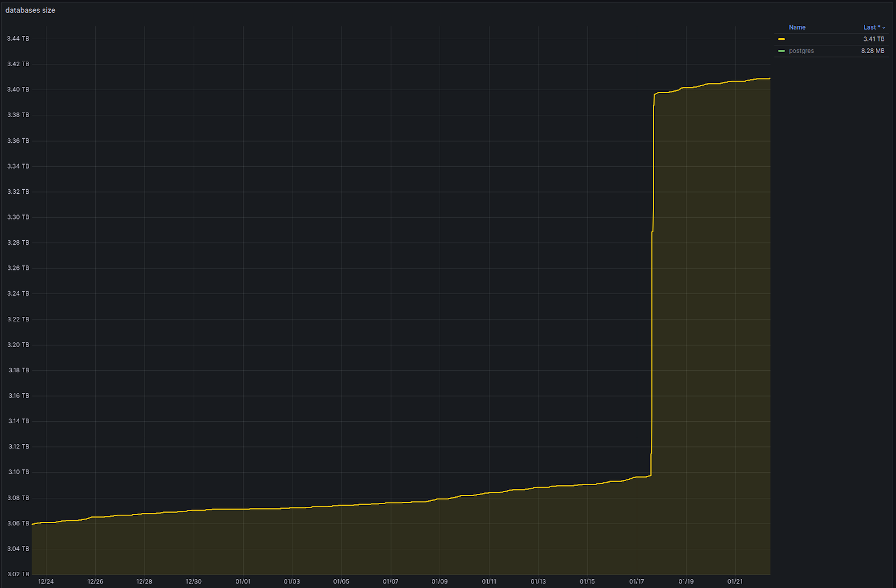Click the 01/05 x-axis date label
Viewport: 896px width, 588px height.
(341, 582)
